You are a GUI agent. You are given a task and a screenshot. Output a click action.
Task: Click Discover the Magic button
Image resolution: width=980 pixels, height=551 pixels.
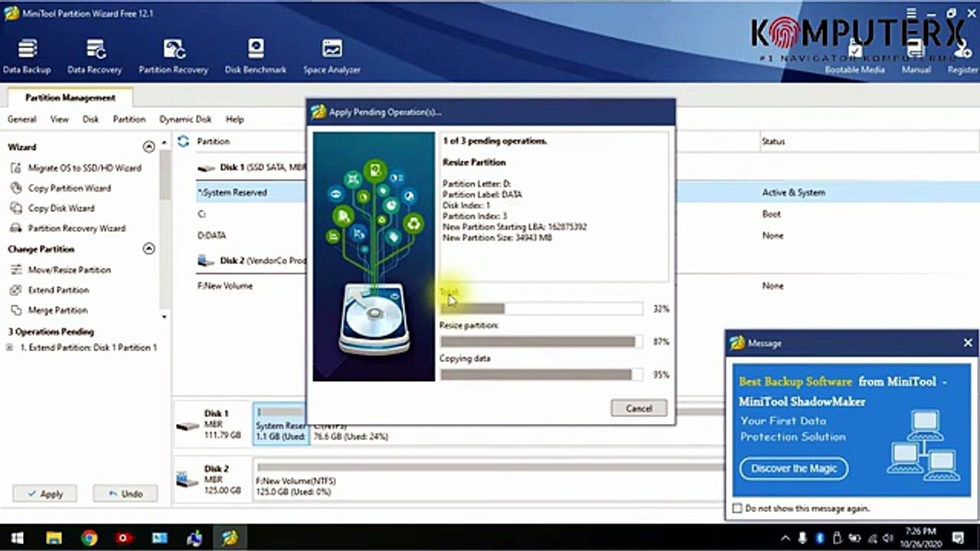click(793, 468)
